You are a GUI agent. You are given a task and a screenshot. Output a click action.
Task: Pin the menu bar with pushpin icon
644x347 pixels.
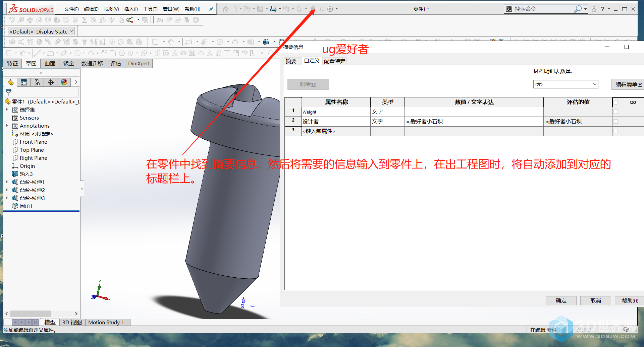click(211, 9)
